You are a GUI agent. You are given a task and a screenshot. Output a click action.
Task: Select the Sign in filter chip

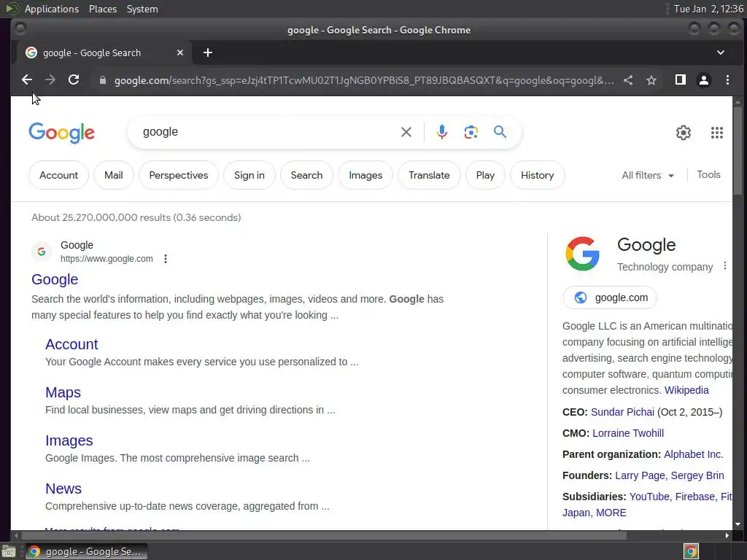249,175
